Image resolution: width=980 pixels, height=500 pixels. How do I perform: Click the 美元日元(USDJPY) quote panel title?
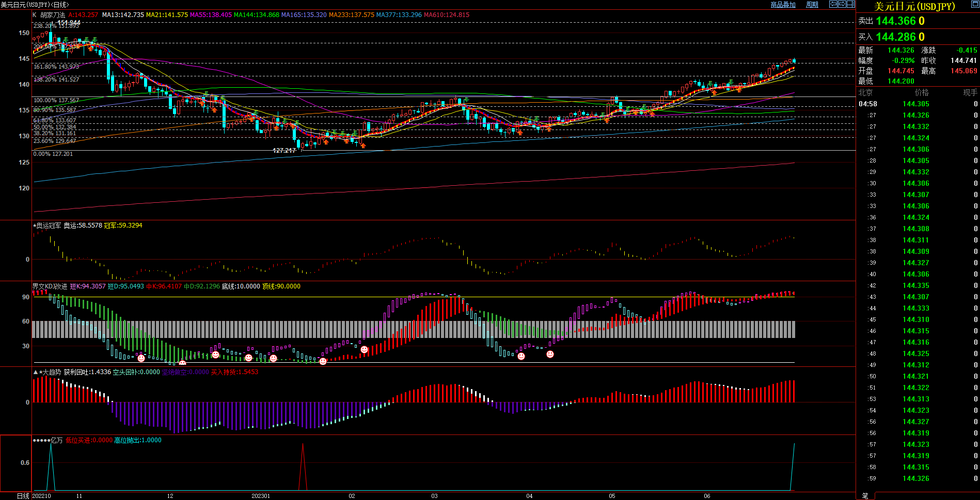[914, 6]
